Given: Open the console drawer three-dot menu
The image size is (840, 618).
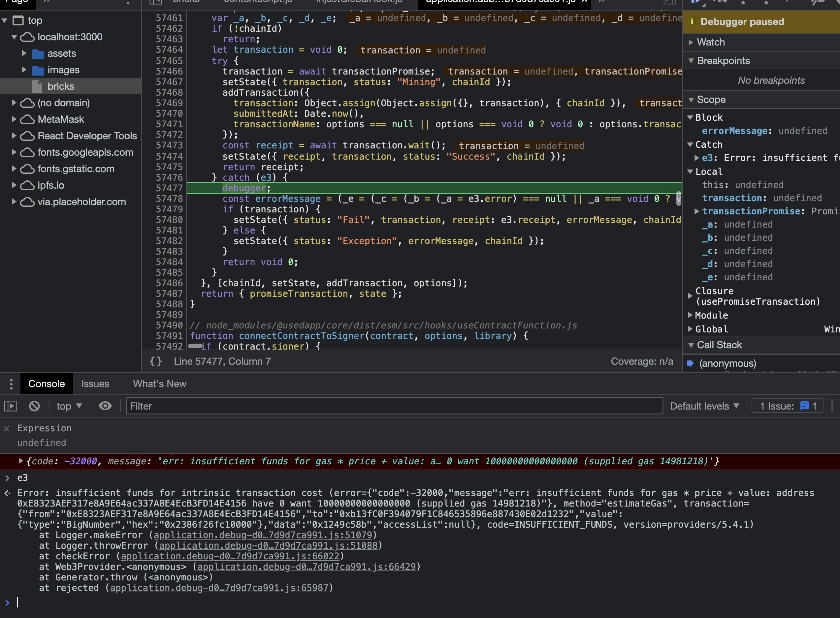Looking at the screenshot, I should pos(11,384).
